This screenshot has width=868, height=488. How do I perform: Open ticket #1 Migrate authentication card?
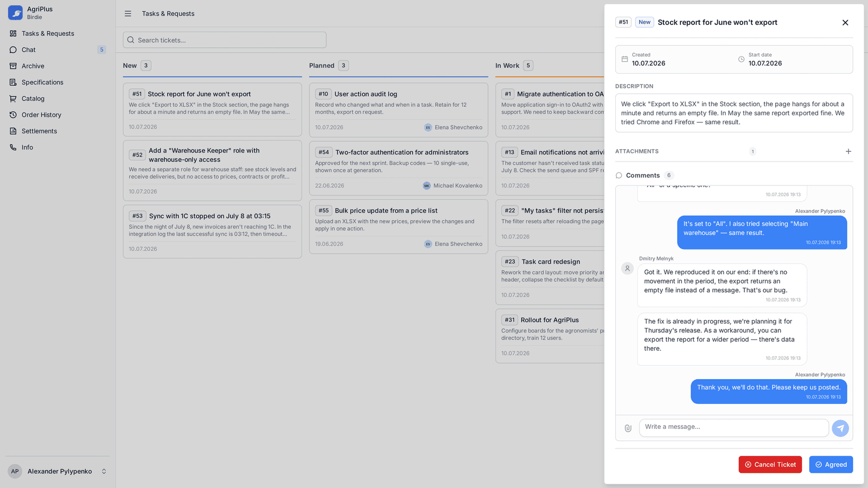[550, 110]
